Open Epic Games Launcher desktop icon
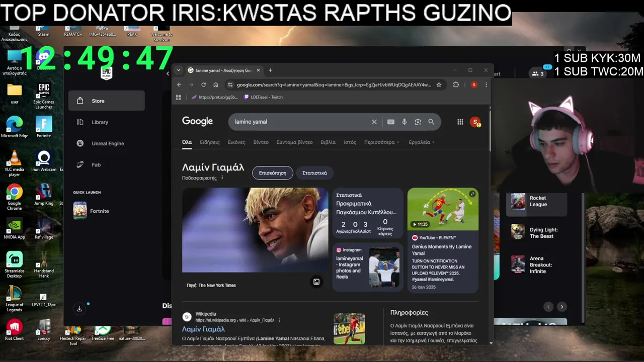This screenshot has width=644, height=362. (x=44, y=97)
